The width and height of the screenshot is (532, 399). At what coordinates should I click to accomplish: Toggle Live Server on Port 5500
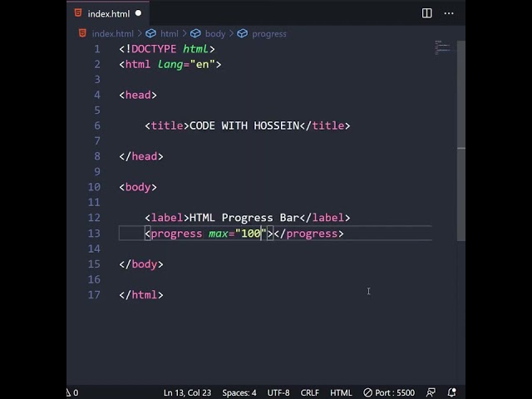click(x=389, y=392)
